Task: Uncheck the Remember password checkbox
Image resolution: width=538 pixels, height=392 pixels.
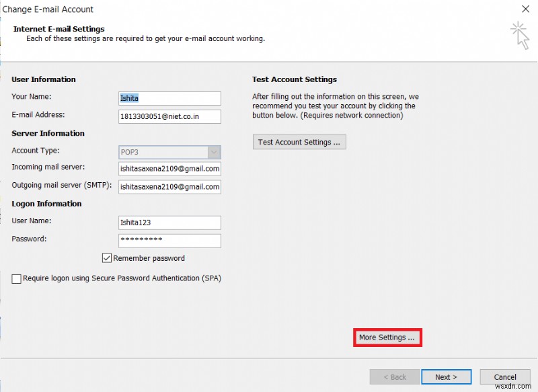Action: [x=106, y=258]
